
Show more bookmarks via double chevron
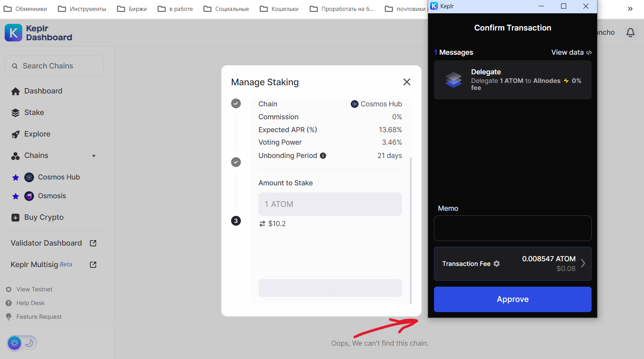click(630, 9)
